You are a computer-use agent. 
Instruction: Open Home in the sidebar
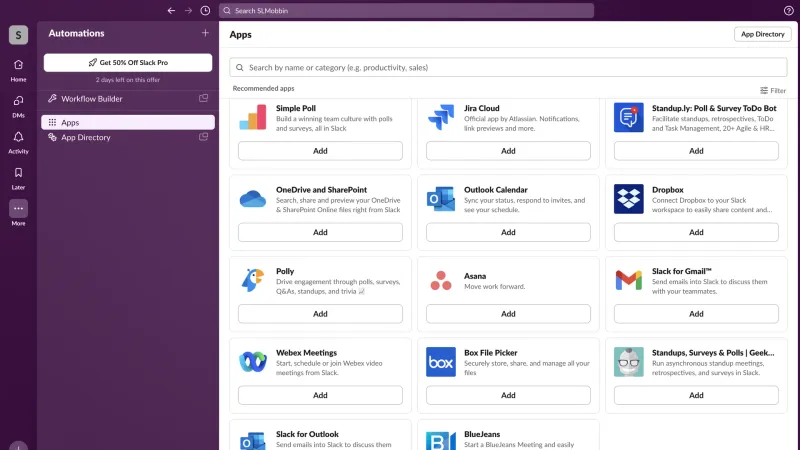(18, 70)
